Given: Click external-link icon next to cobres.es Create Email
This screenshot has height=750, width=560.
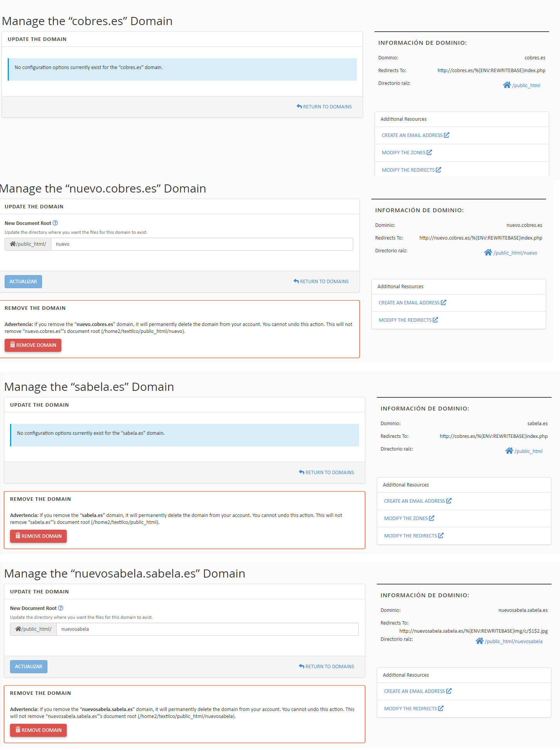Looking at the screenshot, I should [447, 135].
